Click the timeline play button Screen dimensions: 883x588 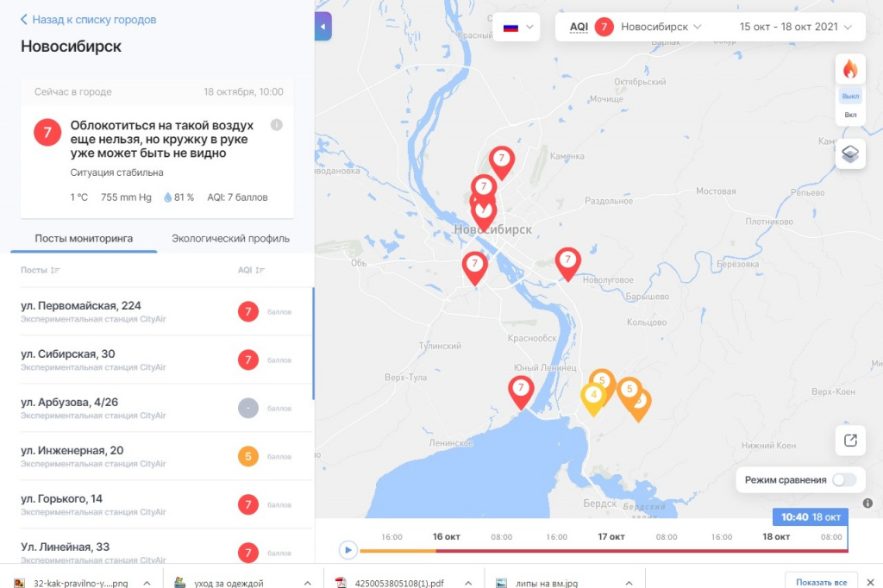click(348, 549)
